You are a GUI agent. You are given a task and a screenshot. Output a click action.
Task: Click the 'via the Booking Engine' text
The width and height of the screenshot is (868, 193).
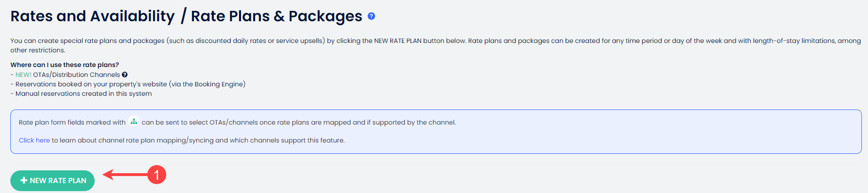[x=207, y=84]
